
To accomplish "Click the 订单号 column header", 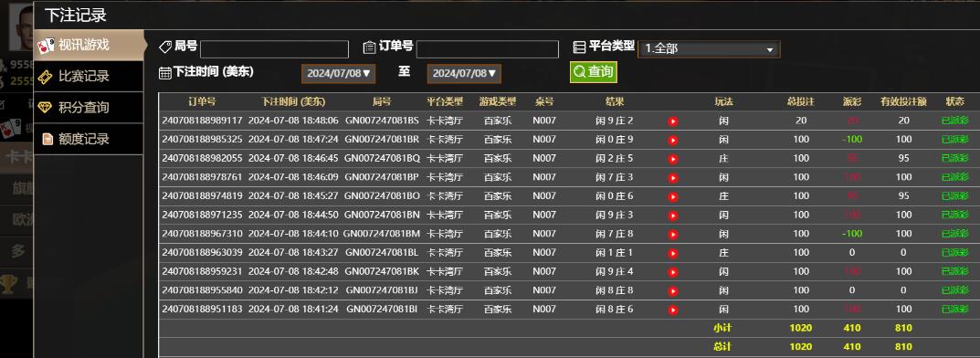I will (202, 101).
